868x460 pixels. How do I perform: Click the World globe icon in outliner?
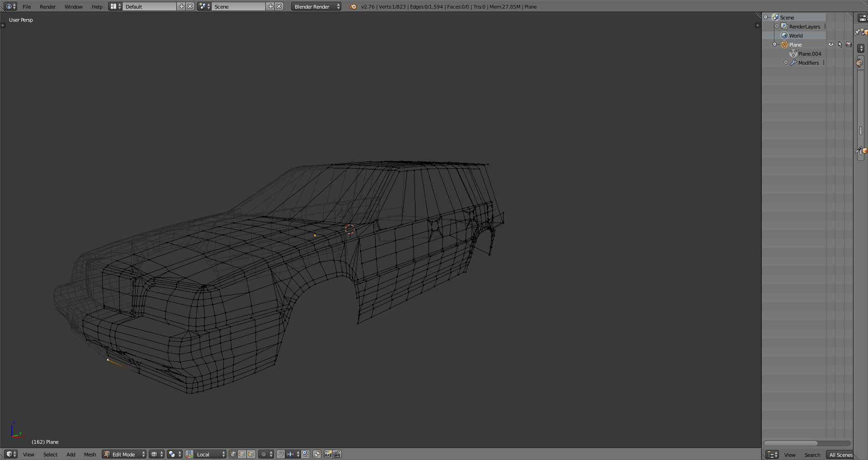pyautogui.click(x=784, y=36)
